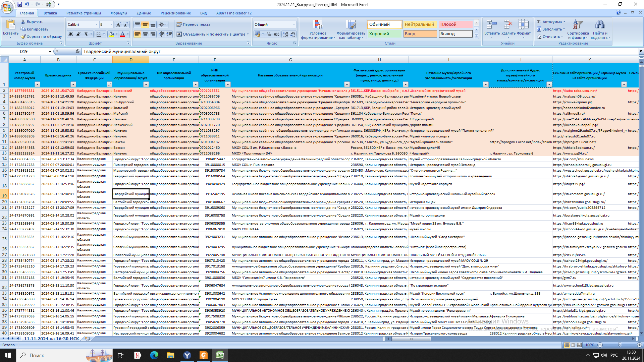This screenshot has height=362, width=644.
Task: Open Excel from the Windows taskbar
Action: (x=220, y=355)
